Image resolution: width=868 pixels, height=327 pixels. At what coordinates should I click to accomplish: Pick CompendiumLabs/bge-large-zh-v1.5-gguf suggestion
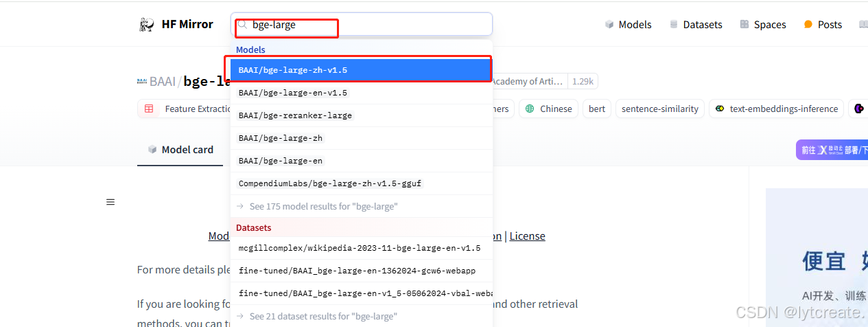(330, 183)
